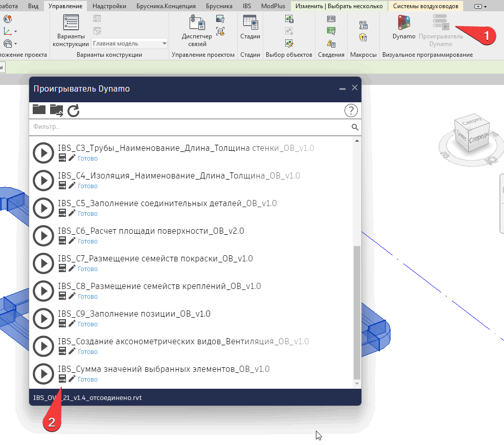This screenshot has height=445, width=504.
Task: Click the Edit selection icon in Выбор объектов
Action: click(289, 43)
